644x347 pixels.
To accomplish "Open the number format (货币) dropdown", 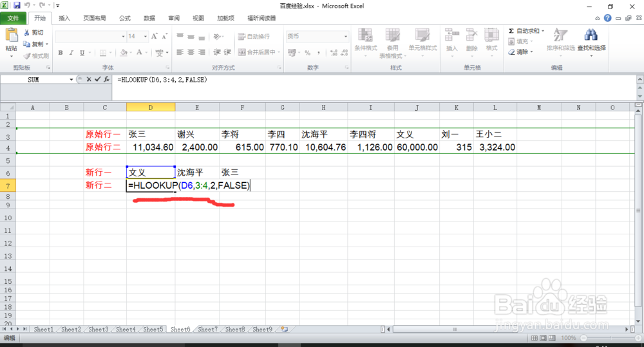I will (x=345, y=37).
